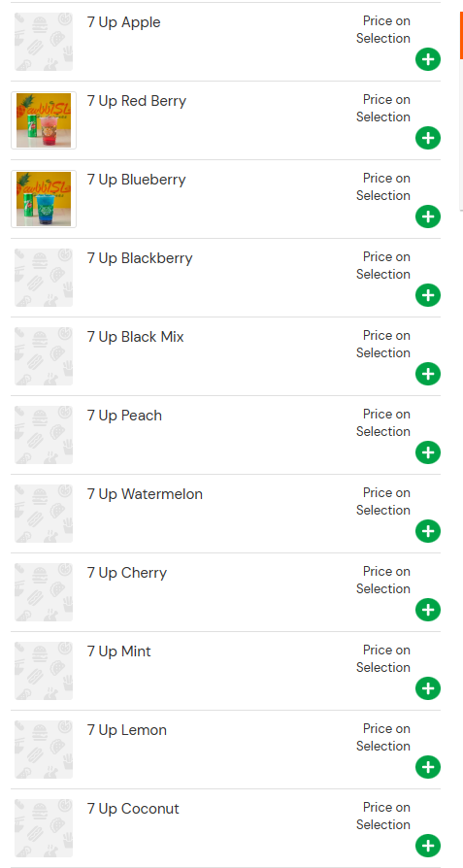Add 7 Up Lemon to basket
The image size is (463, 868).
pos(428,767)
